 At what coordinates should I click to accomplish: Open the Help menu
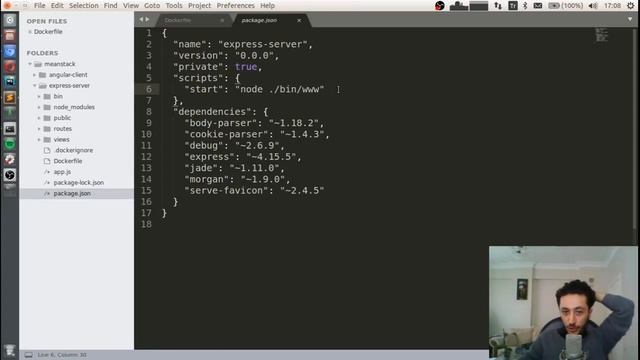(x=267, y=6)
